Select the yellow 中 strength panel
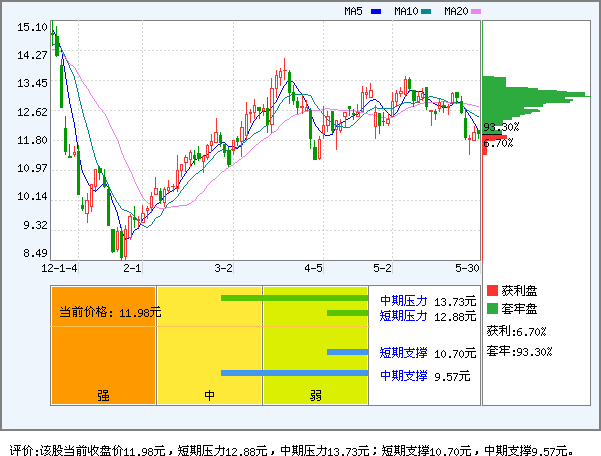The width and height of the screenshot is (601, 456). [x=210, y=360]
